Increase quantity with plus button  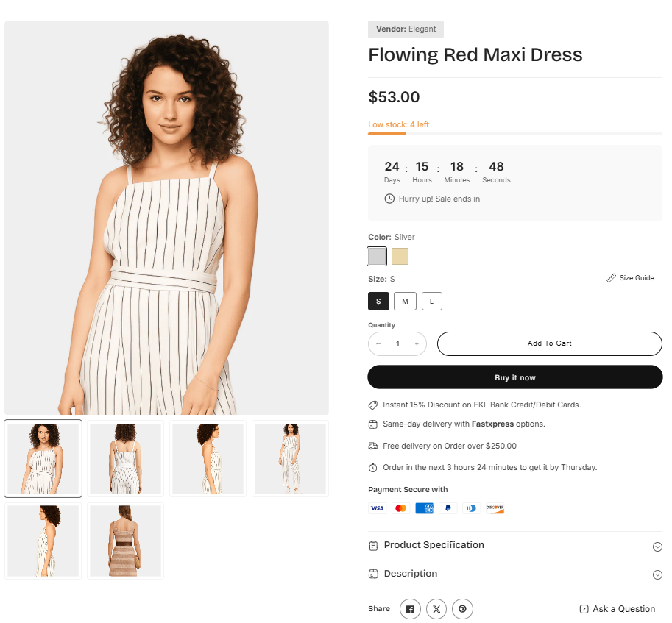417,343
